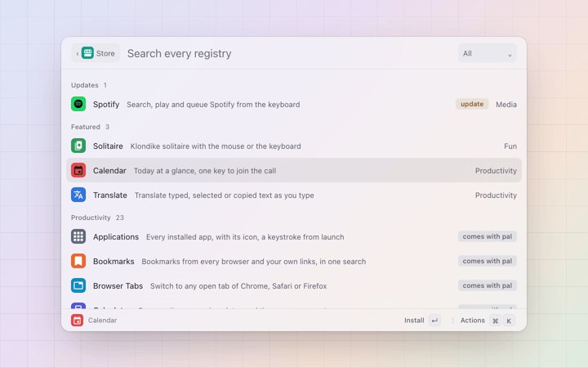Click the Browser Tabs icon
The image size is (588, 368).
point(78,285)
